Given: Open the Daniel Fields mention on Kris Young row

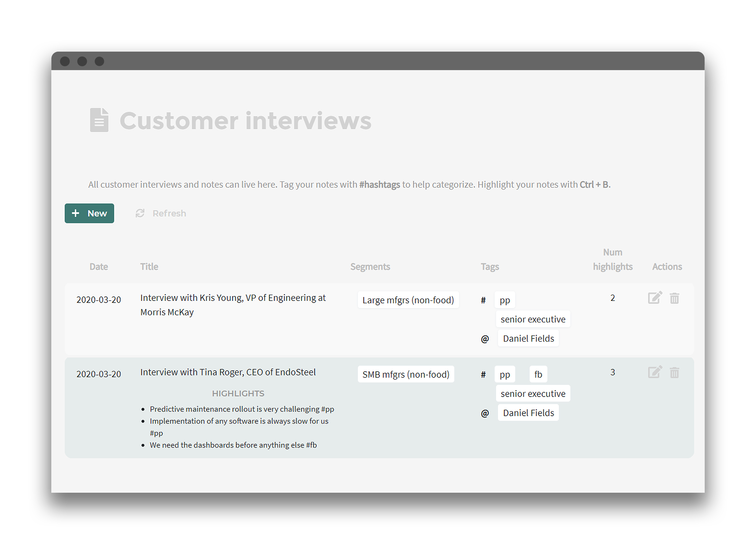Looking at the screenshot, I should 528,338.
